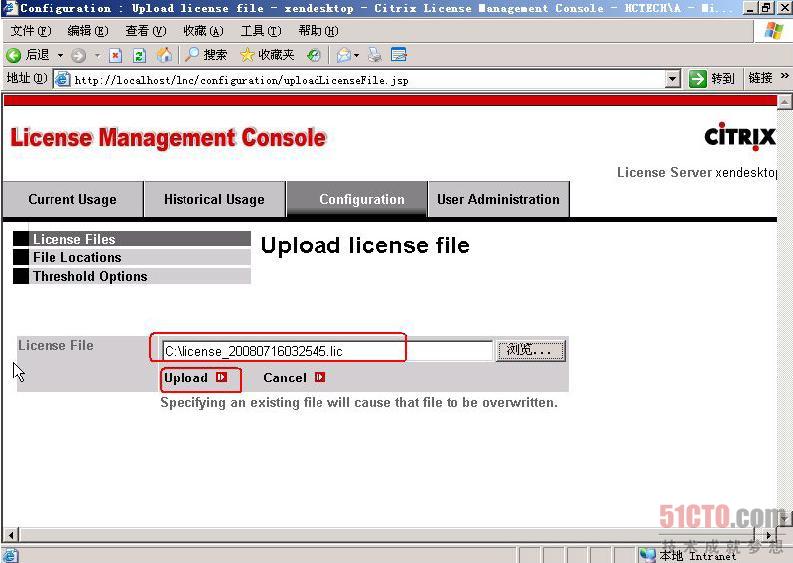Screen dimensions: 793x563
Task: Click the Edit page toolbar icon
Action: point(399,55)
